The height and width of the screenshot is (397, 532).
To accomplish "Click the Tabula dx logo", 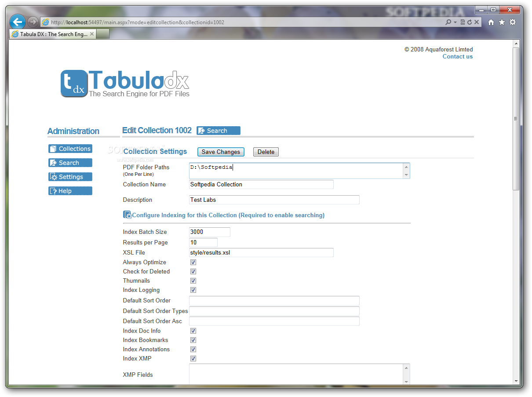I will (x=125, y=84).
